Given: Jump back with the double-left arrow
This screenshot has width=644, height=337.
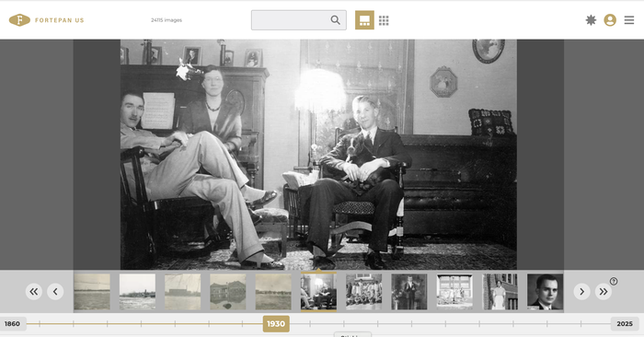Looking at the screenshot, I should [x=34, y=292].
